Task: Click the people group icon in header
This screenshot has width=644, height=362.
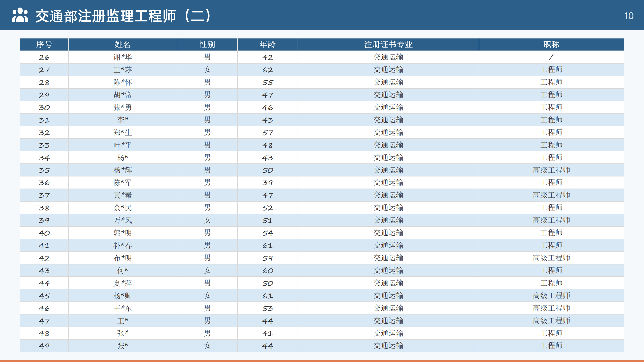Action: (20, 15)
